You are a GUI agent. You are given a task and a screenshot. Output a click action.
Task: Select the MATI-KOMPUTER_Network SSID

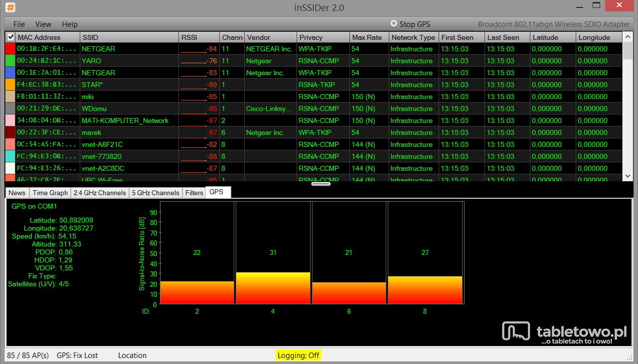tap(125, 121)
